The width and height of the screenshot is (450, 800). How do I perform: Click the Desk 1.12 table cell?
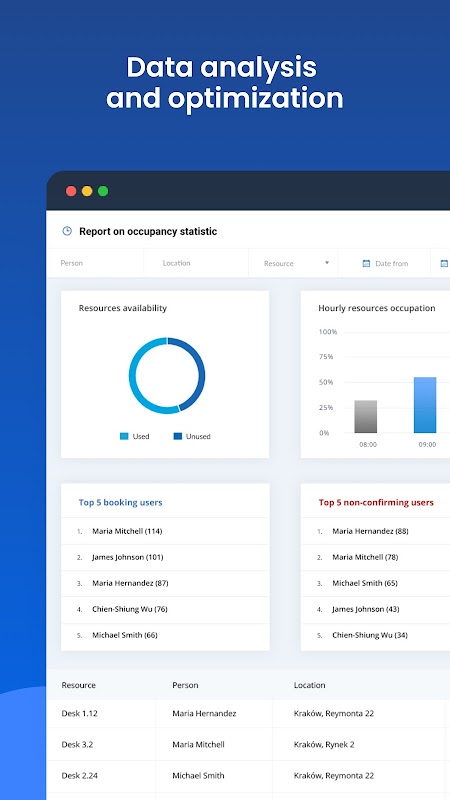pyautogui.click(x=79, y=713)
